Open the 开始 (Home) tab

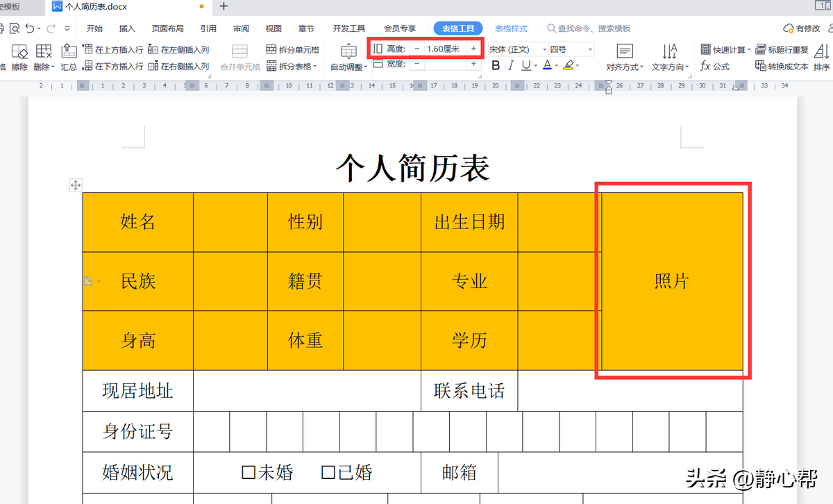pos(94,28)
